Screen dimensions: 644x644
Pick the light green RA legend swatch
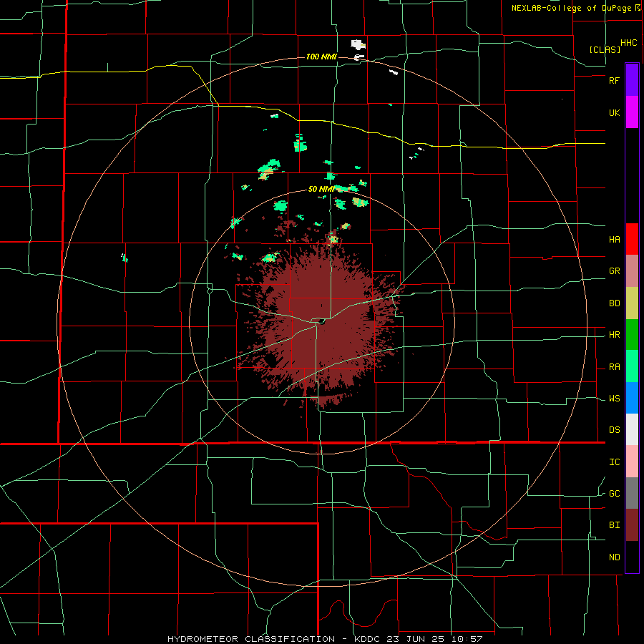click(x=632, y=366)
